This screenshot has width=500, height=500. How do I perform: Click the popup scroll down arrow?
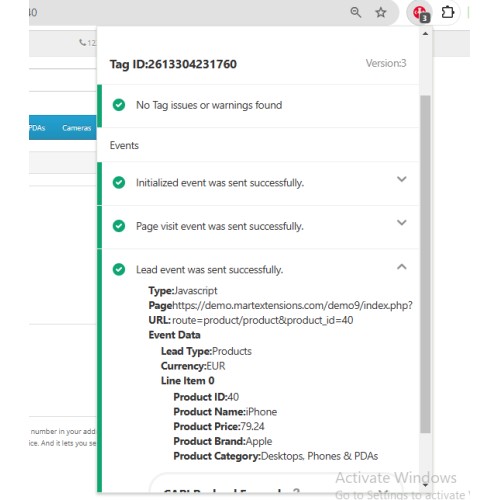coord(425,485)
